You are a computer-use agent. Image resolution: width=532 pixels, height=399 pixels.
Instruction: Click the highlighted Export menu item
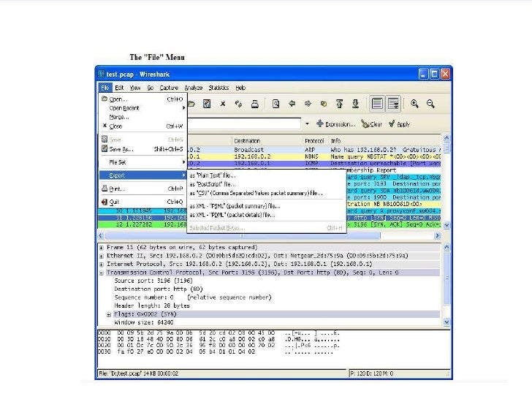point(142,175)
